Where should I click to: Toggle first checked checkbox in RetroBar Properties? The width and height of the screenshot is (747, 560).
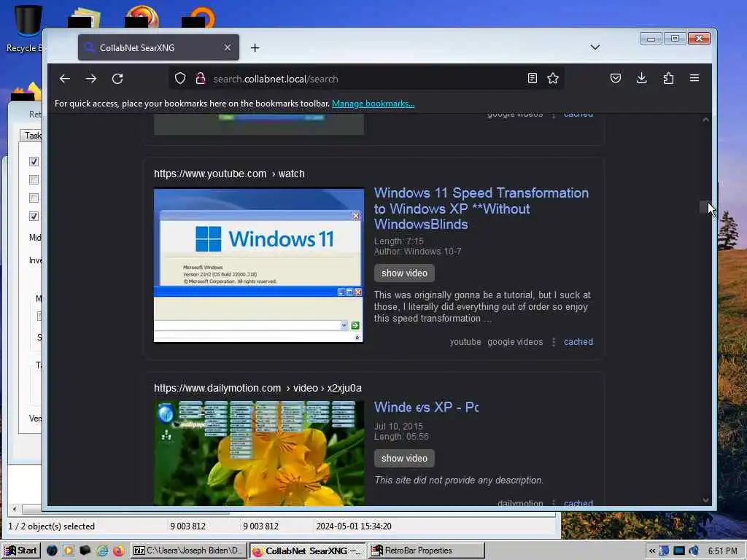coord(34,161)
